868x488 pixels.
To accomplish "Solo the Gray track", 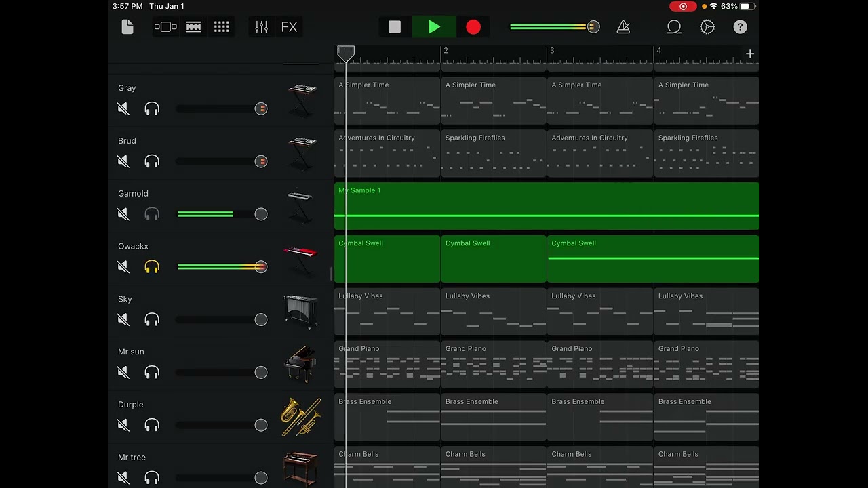I will tap(152, 108).
